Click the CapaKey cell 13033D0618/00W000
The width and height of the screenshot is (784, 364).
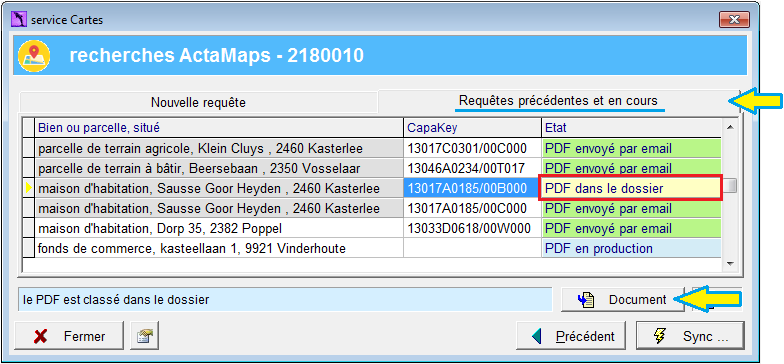coord(472,228)
